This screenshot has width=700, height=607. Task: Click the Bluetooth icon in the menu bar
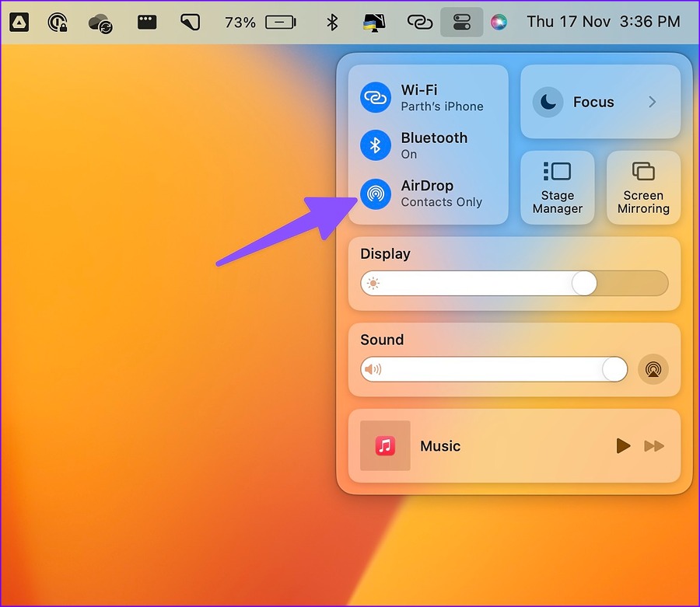point(331,22)
